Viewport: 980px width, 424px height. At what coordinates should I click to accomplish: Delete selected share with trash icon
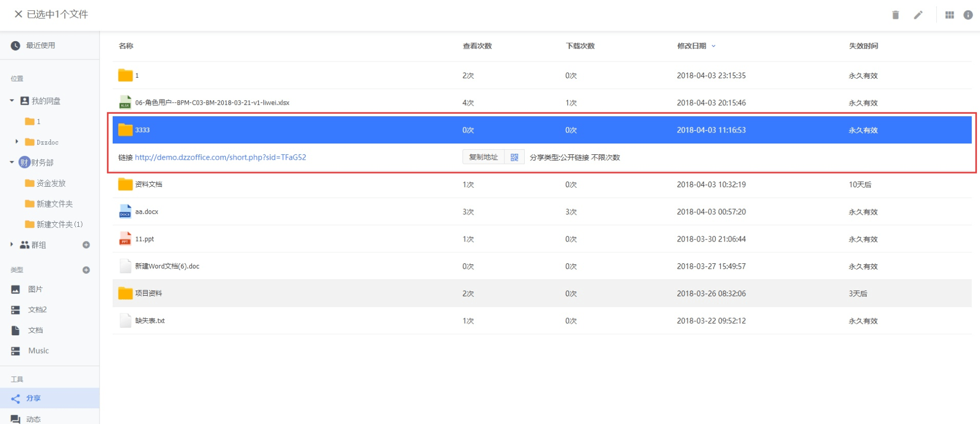coord(896,15)
